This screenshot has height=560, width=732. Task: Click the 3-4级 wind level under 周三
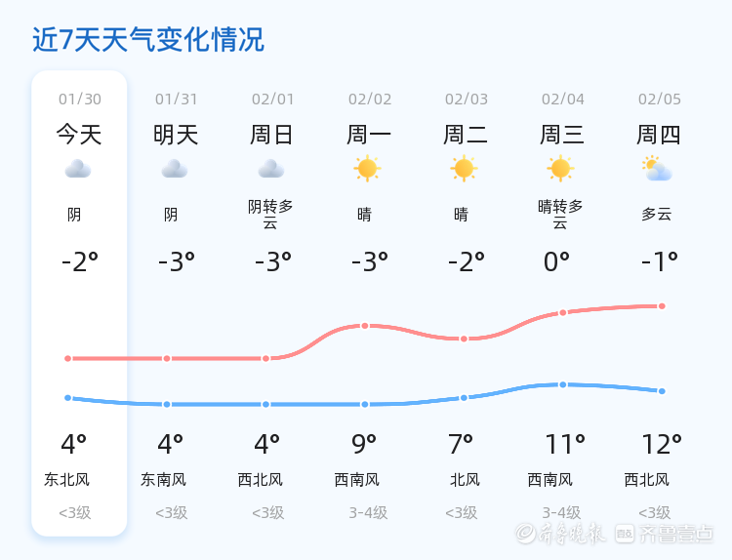click(x=562, y=513)
